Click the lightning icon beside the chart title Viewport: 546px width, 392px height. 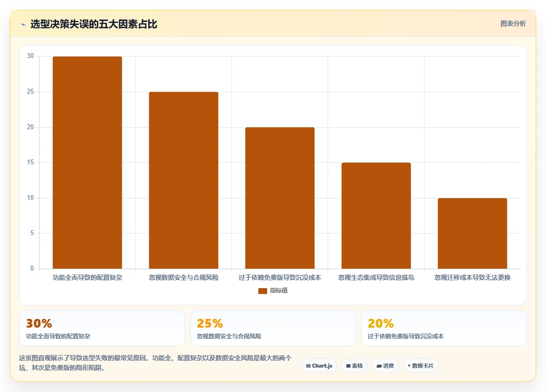coord(23,24)
